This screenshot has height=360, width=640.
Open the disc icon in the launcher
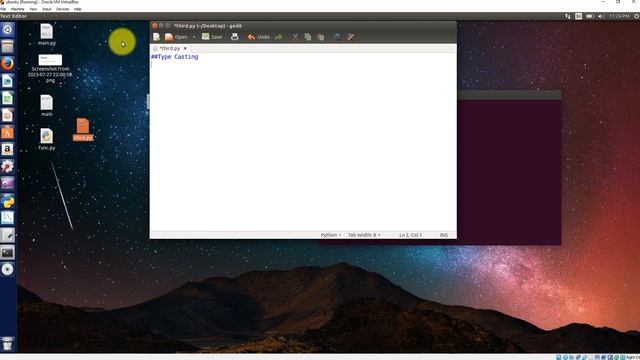tap(7, 269)
